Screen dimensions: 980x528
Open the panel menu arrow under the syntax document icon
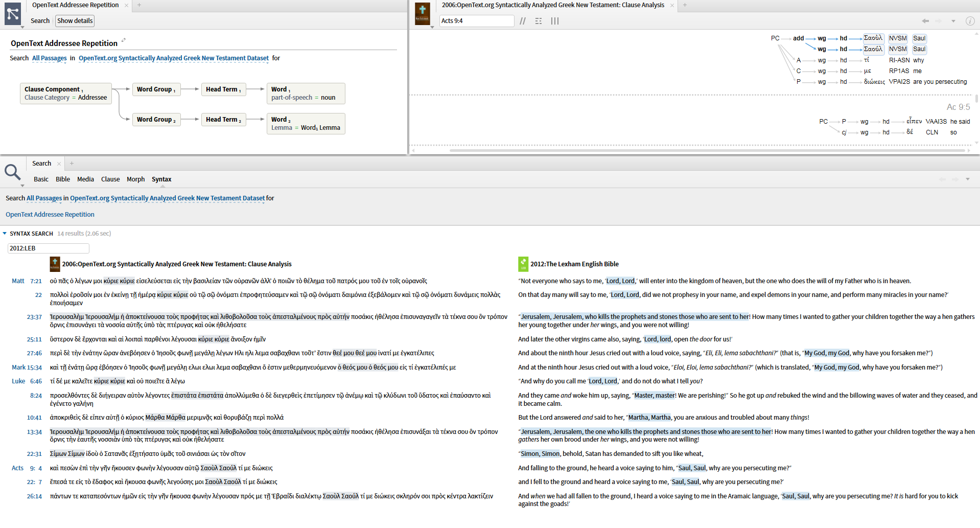point(22,27)
